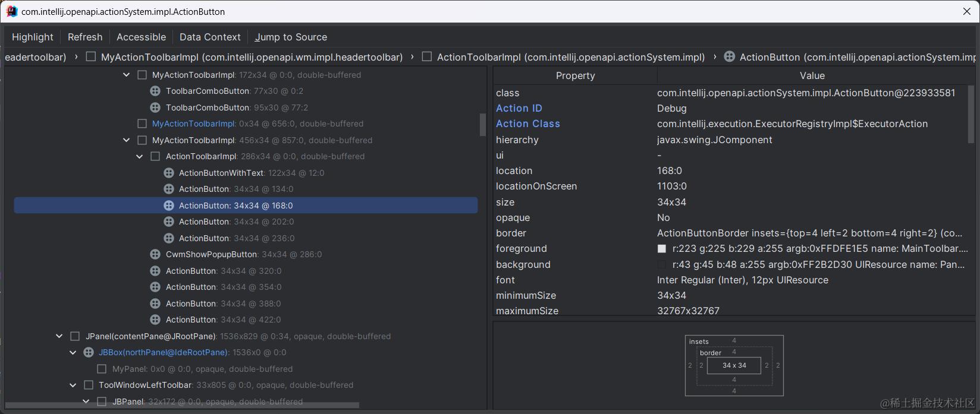This screenshot has width=980, height=414.
Task: Toggle checkbox next to JPanel contentPane
Action: (75, 336)
